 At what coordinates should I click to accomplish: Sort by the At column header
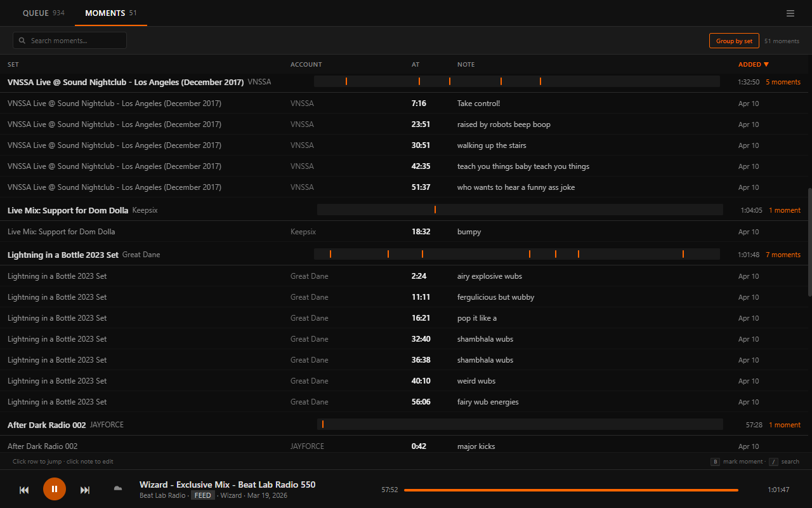point(416,64)
